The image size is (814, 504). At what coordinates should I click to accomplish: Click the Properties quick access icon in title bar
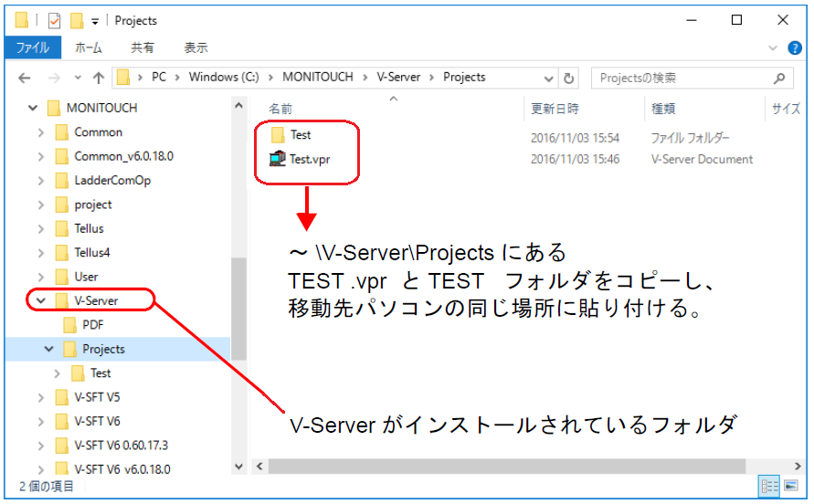tap(54, 20)
